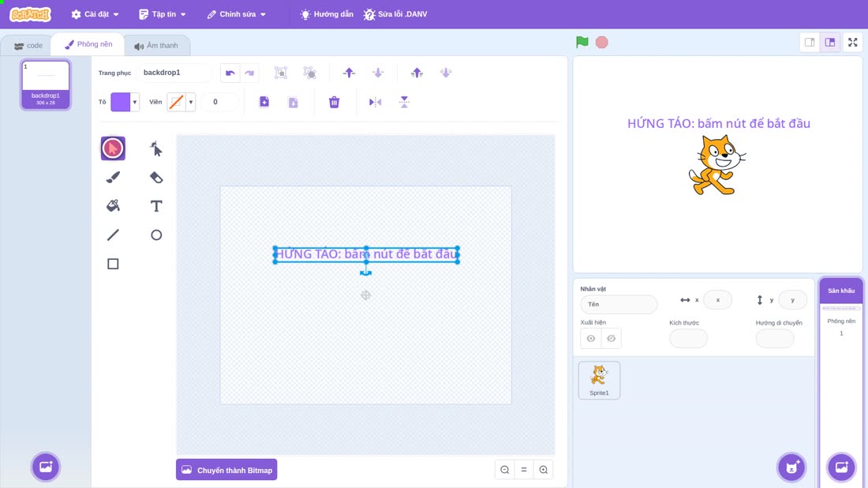The height and width of the screenshot is (488, 868).
Task: Click the green flag to start
Action: click(582, 42)
